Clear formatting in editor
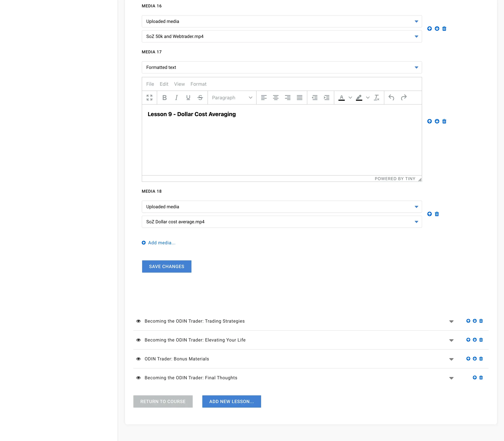This screenshot has width=504, height=441. click(376, 98)
